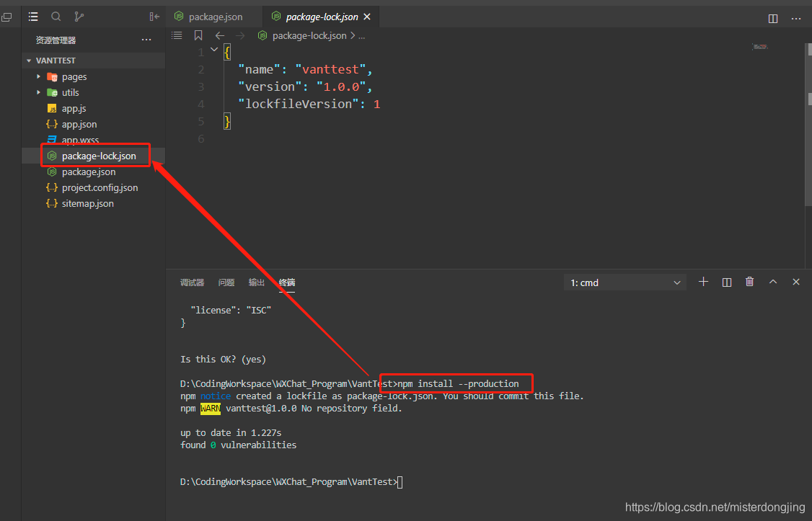Open app.js in the file tree
This screenshot has height=521, width=812.
coord(93,109)
